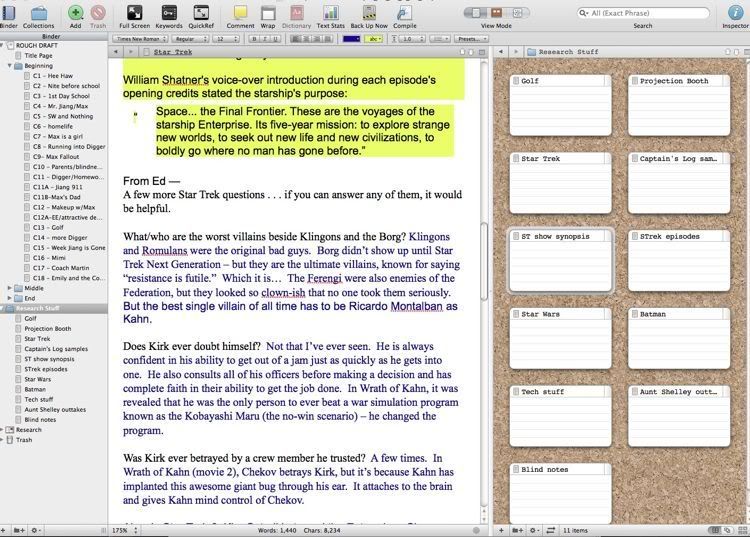Select the Golf index card
750x537 pixels.
point(560,105)
